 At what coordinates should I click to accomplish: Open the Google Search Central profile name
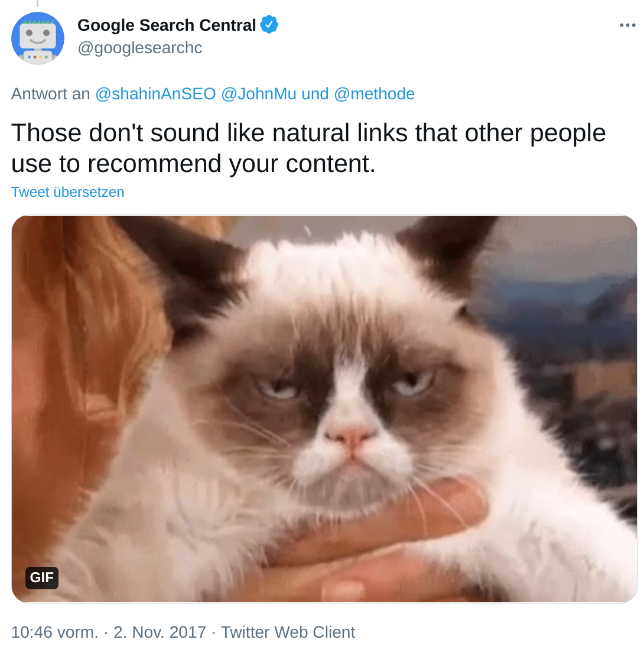(167, 25)
